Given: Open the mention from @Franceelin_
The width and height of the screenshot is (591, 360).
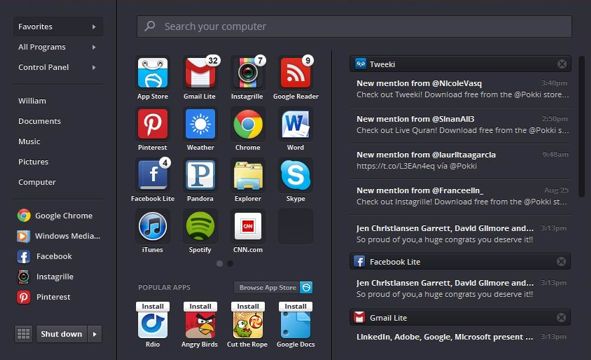Looking at the screenshot, I should (x=462, y=196).
